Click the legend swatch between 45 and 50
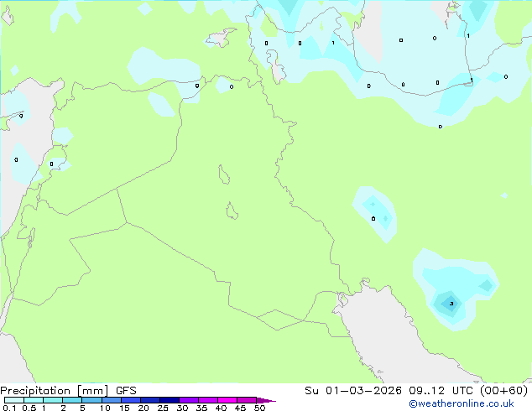Viewport: 532px width, 411px height. click(x=247, y=400)
